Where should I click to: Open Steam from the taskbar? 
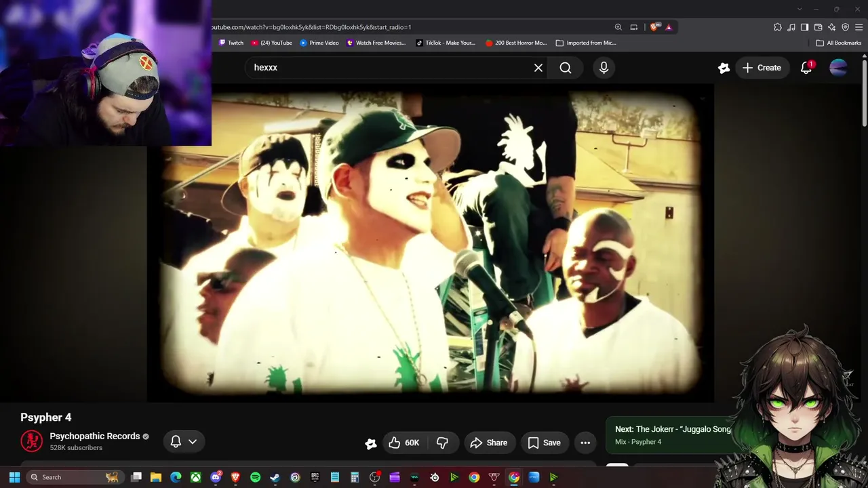click(x=275, y=477)
